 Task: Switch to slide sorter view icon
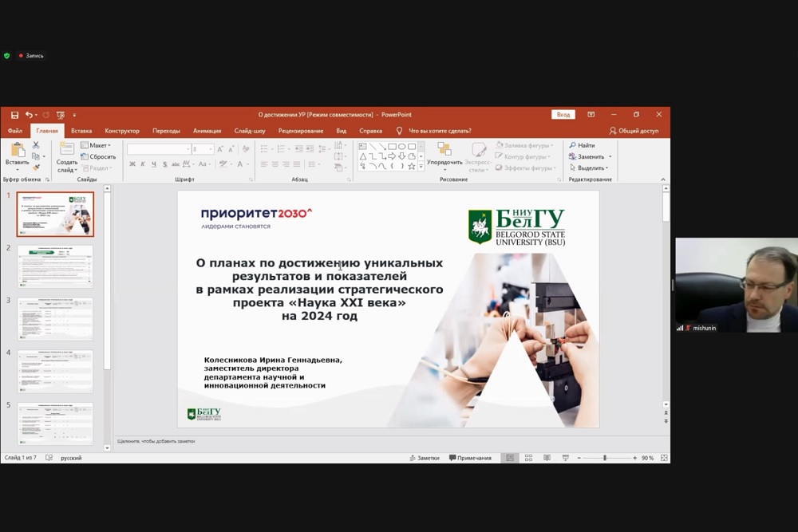tap(527, 458)
